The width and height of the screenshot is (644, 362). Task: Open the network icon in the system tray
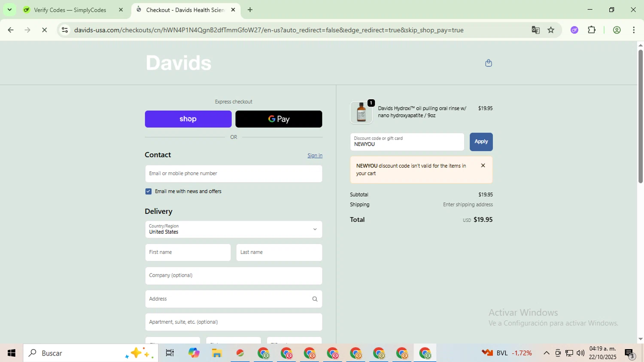click(569, 353)
